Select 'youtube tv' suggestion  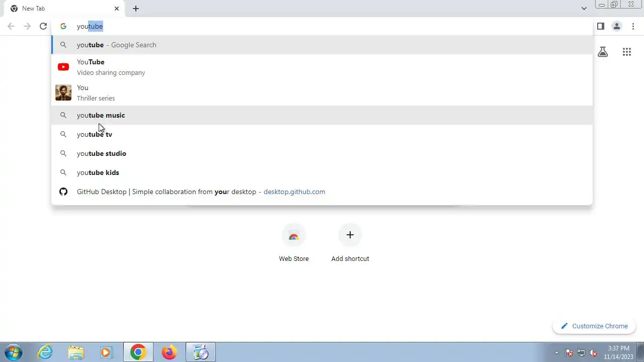[322, 134]
